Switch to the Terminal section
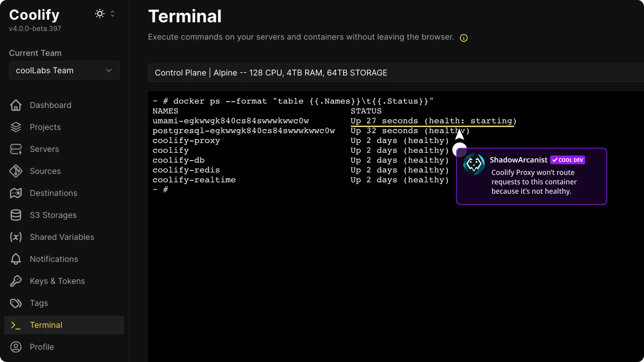 point(46,325)
